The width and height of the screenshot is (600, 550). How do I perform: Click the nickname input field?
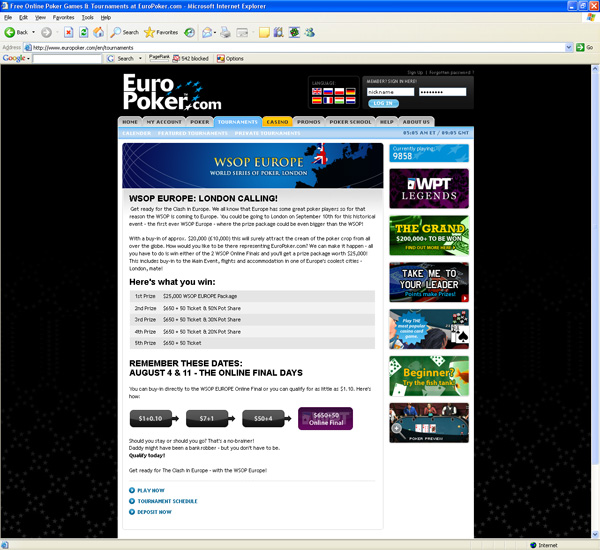(390, 92)
